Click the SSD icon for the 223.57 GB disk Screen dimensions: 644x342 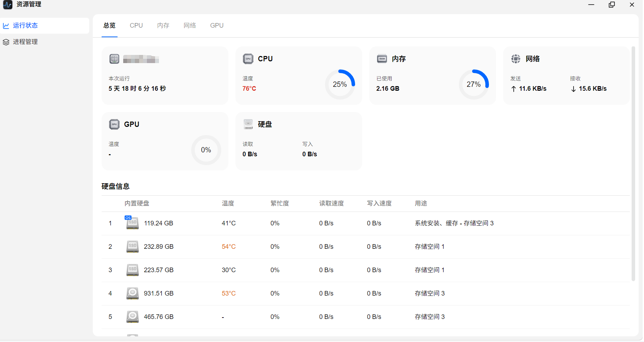pos(132,270)
